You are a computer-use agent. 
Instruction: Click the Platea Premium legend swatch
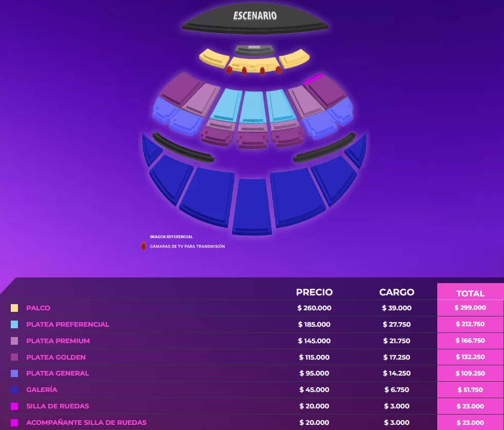[14, 341]
